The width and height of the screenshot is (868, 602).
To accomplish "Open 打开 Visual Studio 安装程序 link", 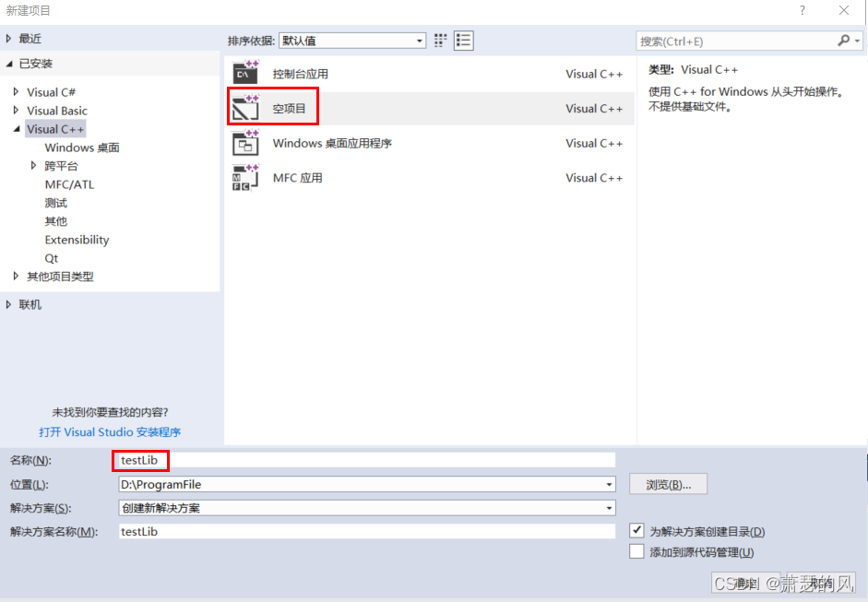I will click(110, 431).
